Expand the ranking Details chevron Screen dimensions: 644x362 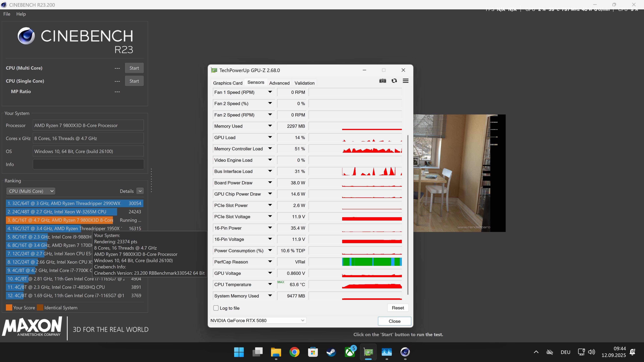tap(140, 191)
